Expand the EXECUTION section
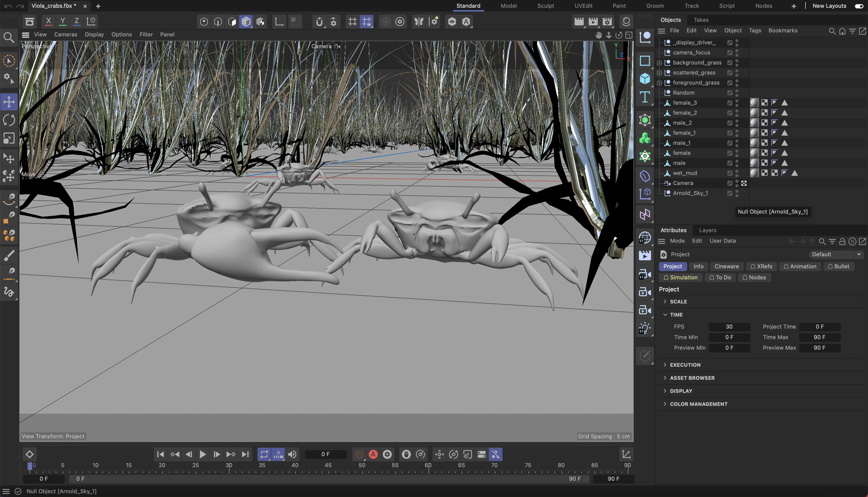868x497 pixels. pos(665,365)
